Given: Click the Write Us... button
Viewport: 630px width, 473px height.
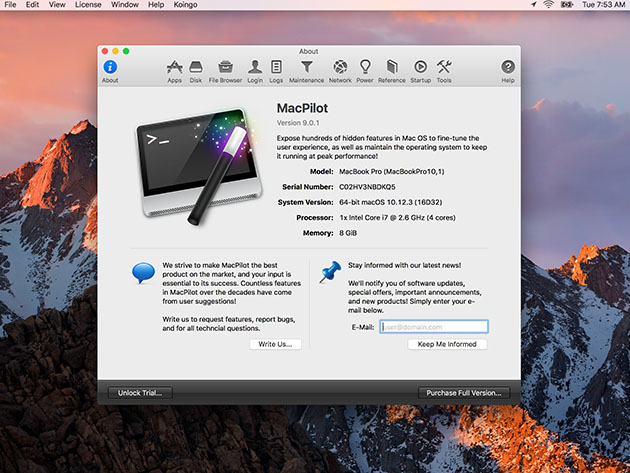Looking at the screenshot, I should (x=275, y=344).
